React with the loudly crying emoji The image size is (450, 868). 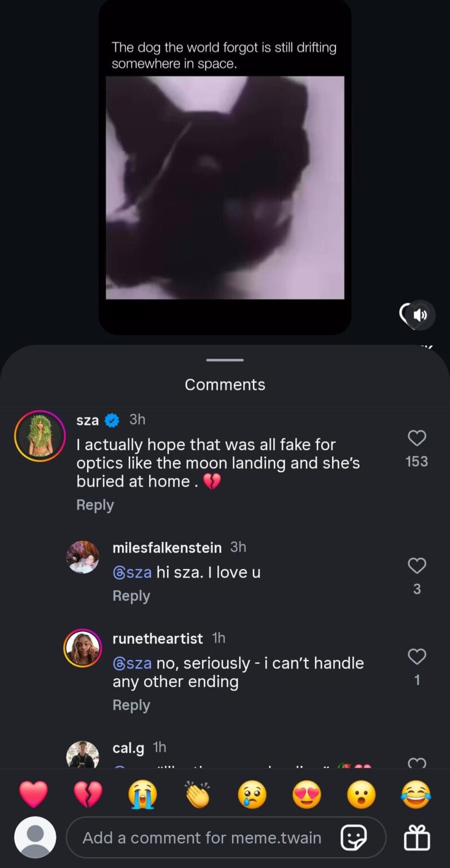(x=143, y=795)
